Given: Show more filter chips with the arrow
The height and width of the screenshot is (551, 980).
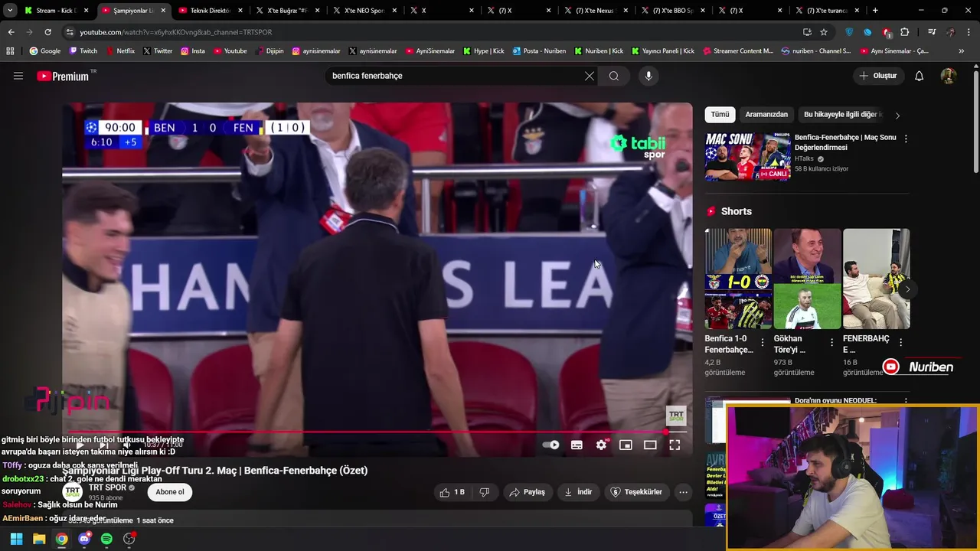Looking at the screenshot, I should [897, 115].
